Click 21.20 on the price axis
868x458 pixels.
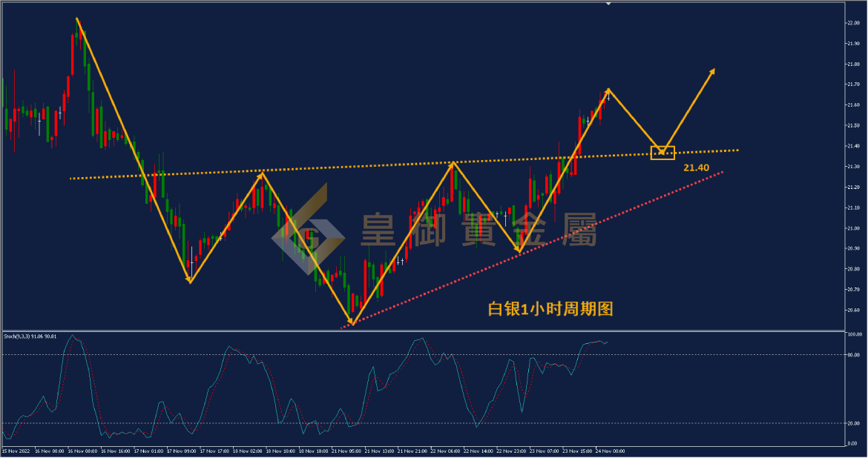853,187
